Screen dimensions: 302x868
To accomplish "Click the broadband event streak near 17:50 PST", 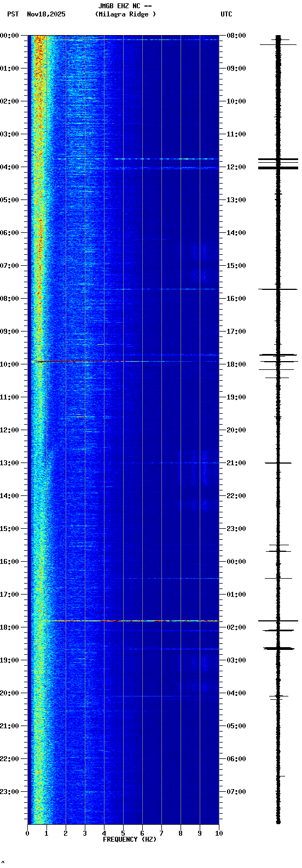I will point(133,621).
